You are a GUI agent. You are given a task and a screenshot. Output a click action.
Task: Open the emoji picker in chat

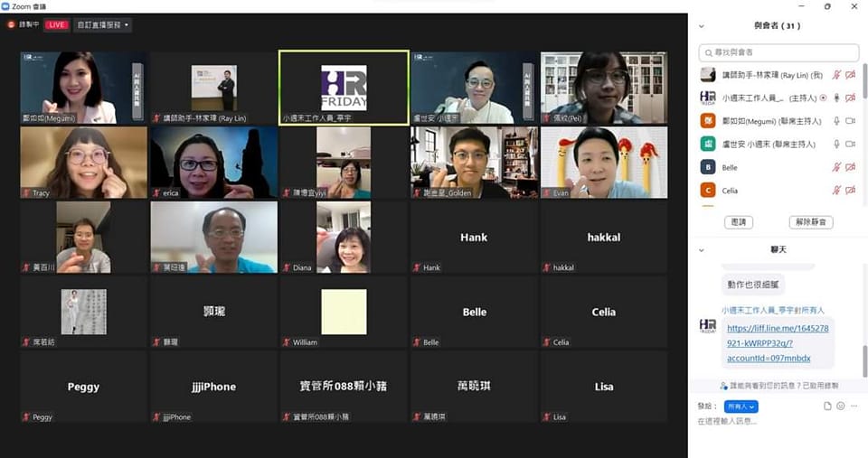tap(841, 407)
